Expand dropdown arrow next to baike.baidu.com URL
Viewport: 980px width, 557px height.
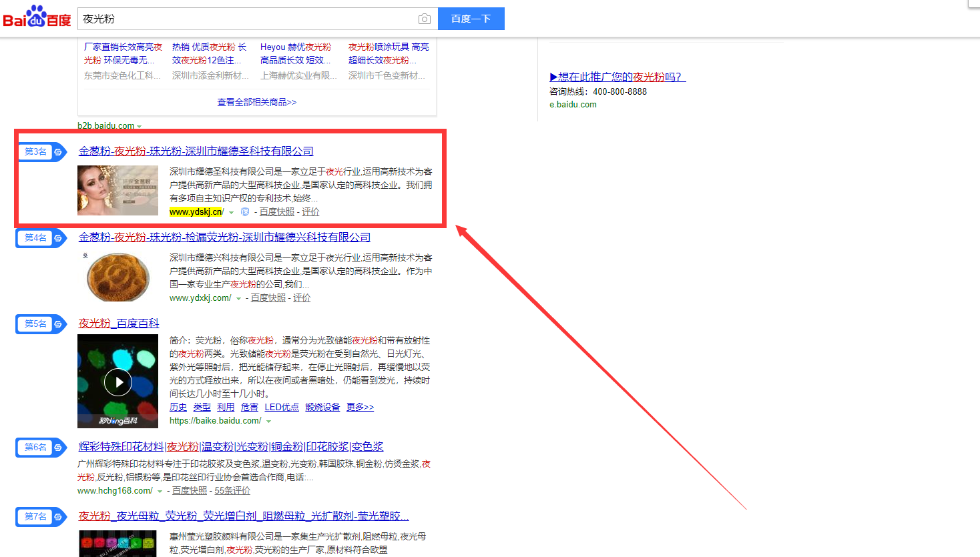pyautogui.click(x=269, y=422)
